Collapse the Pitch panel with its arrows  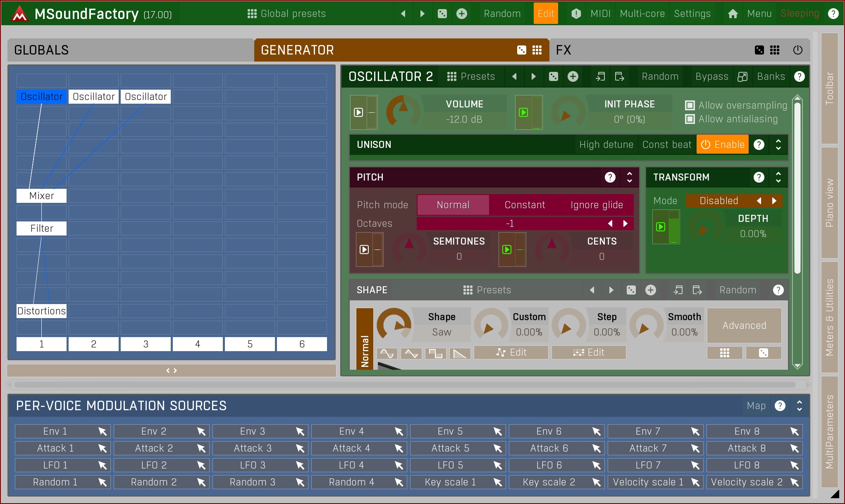pyautogui.click(x=629, y=177)
